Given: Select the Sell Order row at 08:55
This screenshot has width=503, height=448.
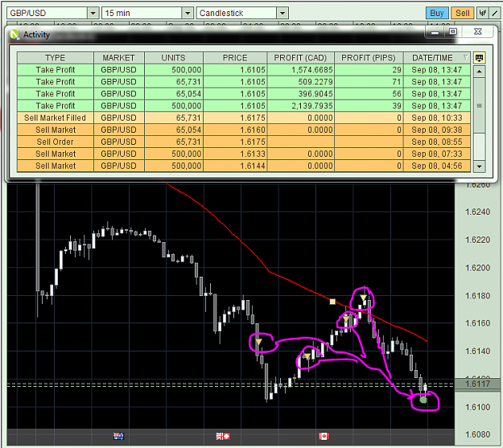Looking at the screenshot, I should (x=244, y=142).
